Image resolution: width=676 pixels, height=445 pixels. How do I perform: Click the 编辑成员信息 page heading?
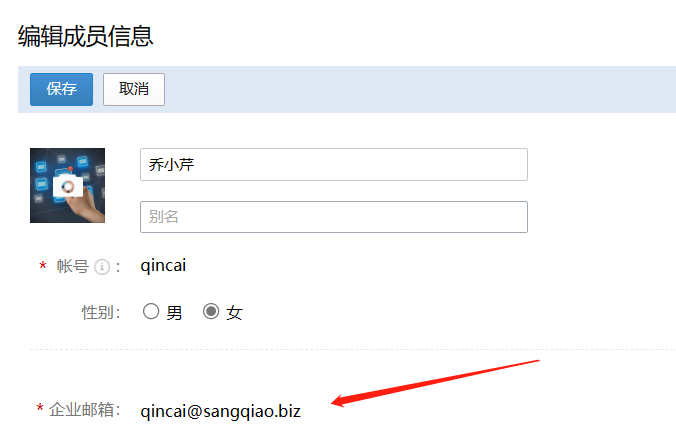pyautogui.click(x=85, y=36)
